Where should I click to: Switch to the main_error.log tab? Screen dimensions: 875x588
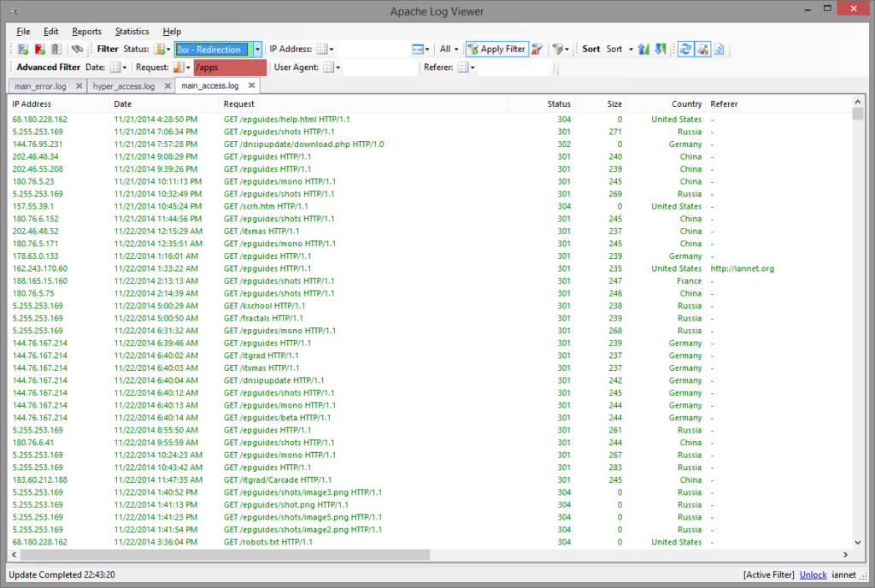pos(41,86)
